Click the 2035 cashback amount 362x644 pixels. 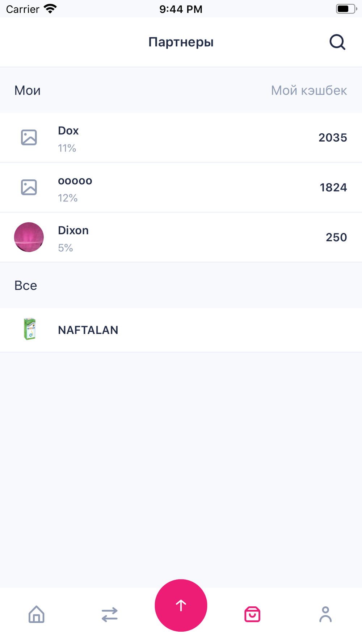pos(333,138)
